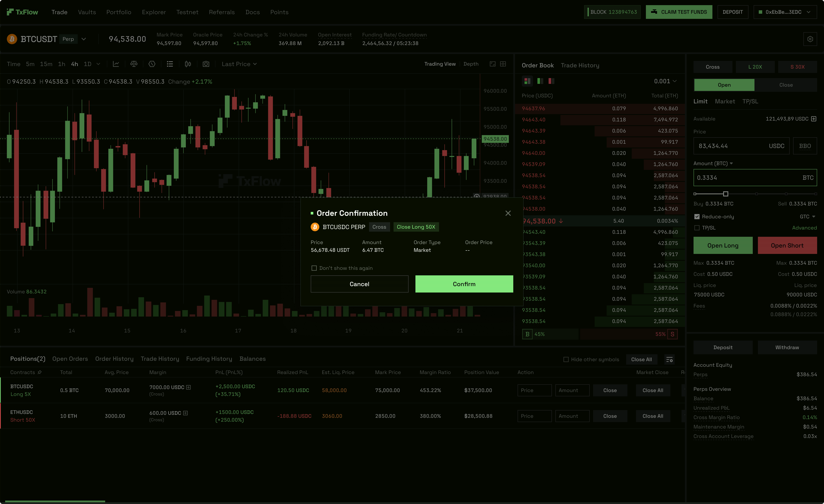Image resolution: width=824 pixels, height=504 pixels.
Task: Switch to the Trade History tab
Action: coord(580,65)
